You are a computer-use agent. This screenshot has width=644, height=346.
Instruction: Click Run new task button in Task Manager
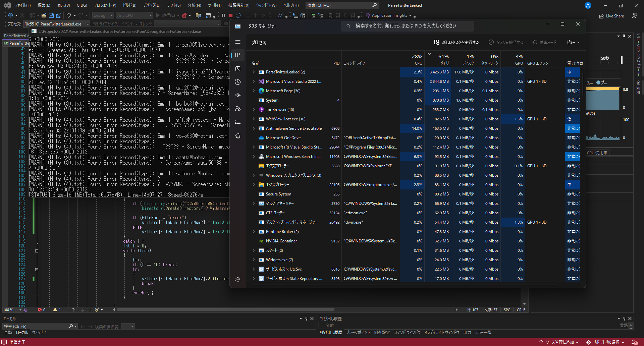(457, 42)
